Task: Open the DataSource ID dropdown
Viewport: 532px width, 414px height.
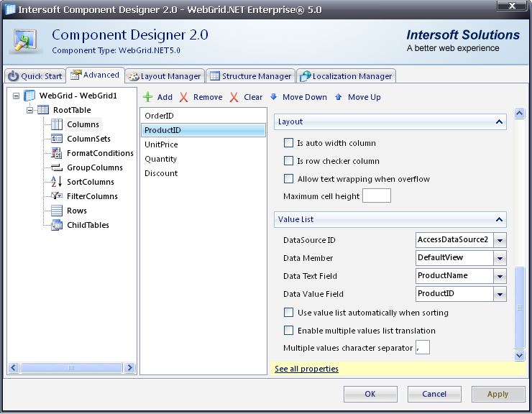Action: (x=500, y=240)
